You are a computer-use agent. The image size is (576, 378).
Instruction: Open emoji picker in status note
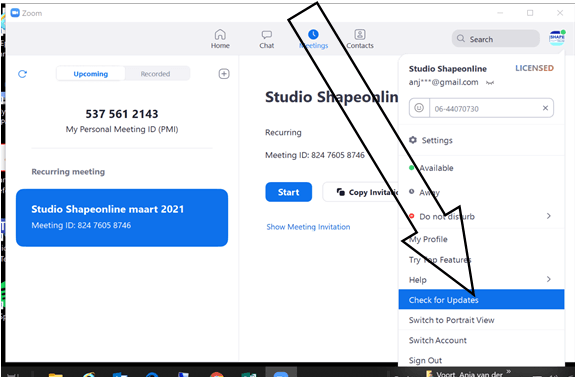tap(419, 108)
